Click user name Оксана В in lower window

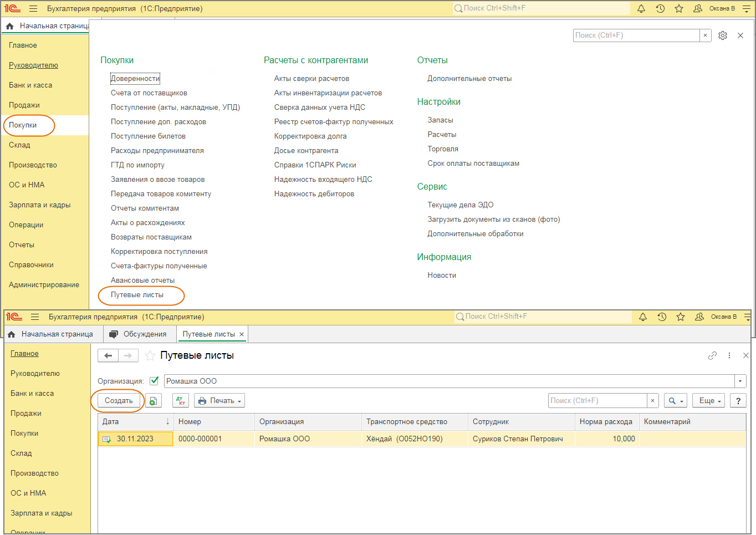724,317
